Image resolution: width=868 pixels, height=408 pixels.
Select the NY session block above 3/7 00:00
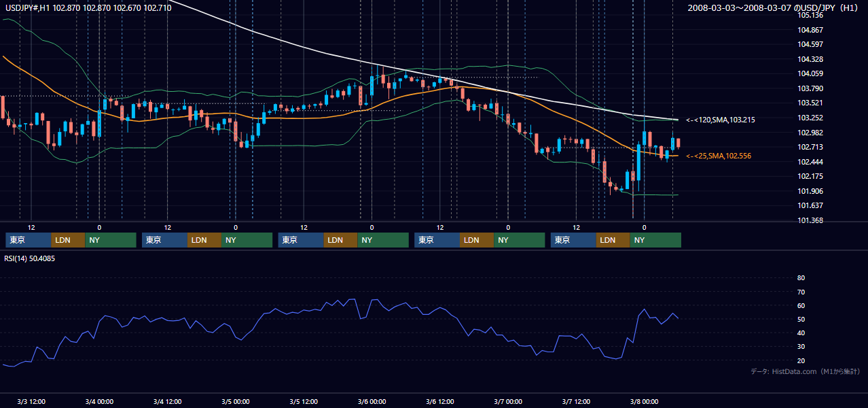(x=520, y=240)
